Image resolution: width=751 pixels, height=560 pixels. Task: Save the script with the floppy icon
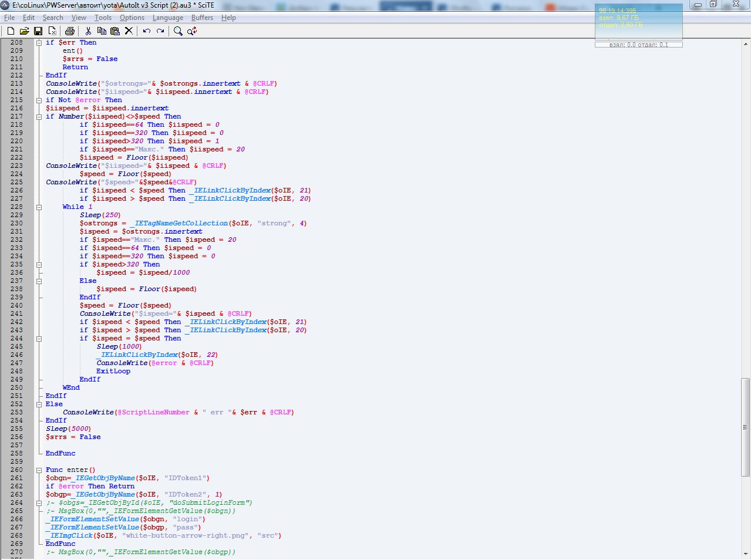pos(38,31)
